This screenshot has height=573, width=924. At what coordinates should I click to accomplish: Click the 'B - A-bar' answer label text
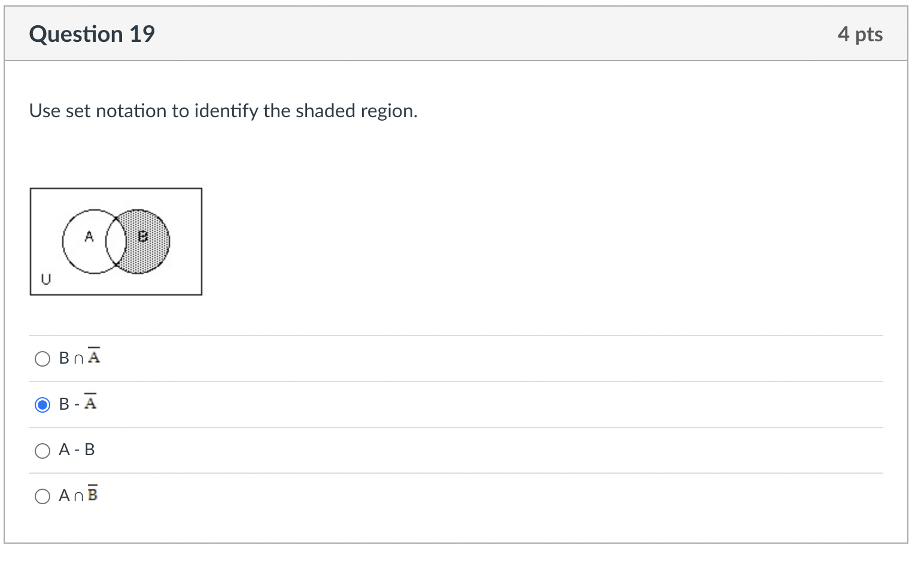78,403
